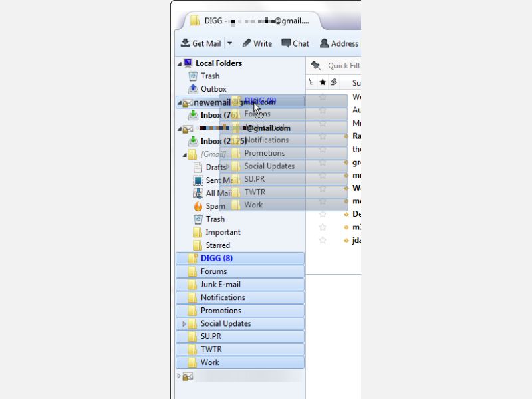Open the Address Book button

coord(339,43)
